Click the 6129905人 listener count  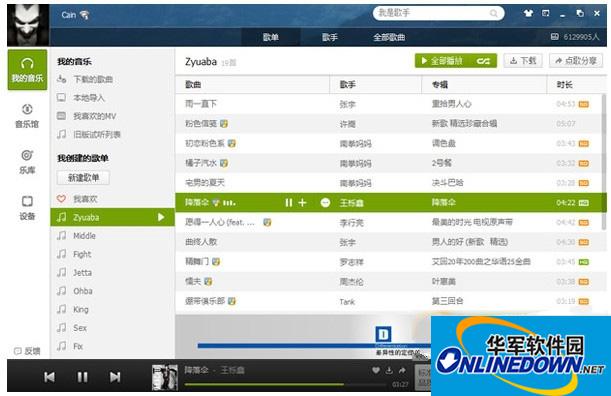tap(575, 37)
